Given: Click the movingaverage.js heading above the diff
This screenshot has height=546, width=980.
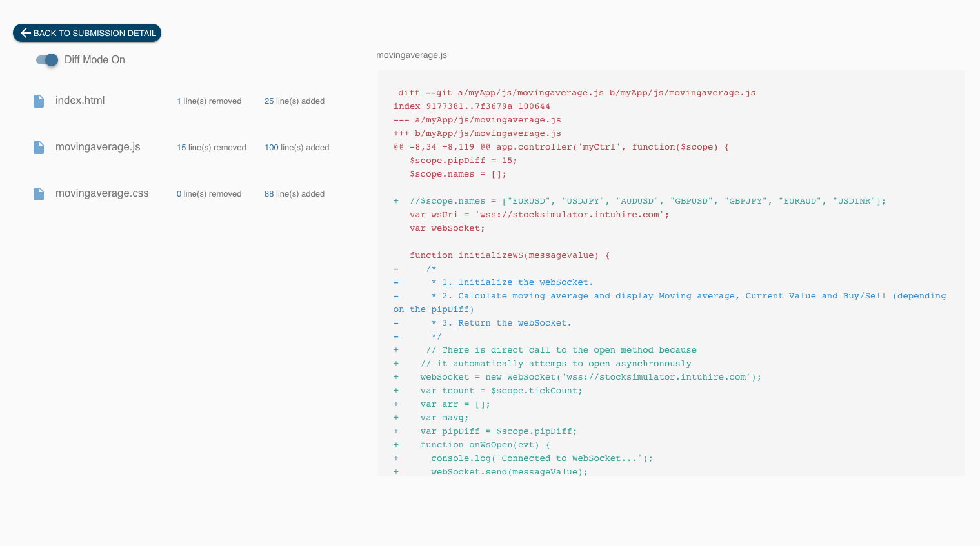Looking at the screenshot, I should pos(412,55).
